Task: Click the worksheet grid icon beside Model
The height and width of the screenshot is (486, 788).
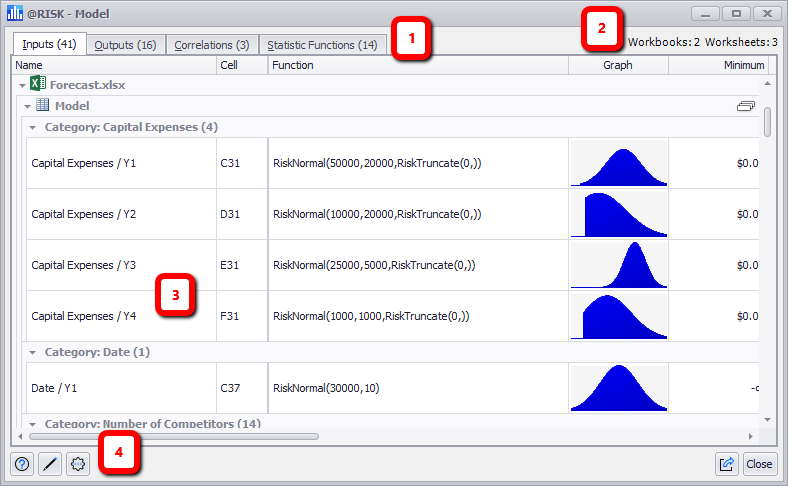Action: tap(44, 106)
